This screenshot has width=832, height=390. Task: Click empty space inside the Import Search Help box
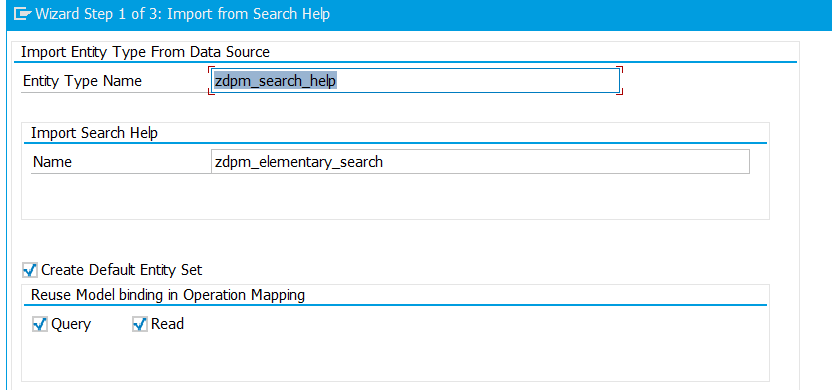pos(395,195)
